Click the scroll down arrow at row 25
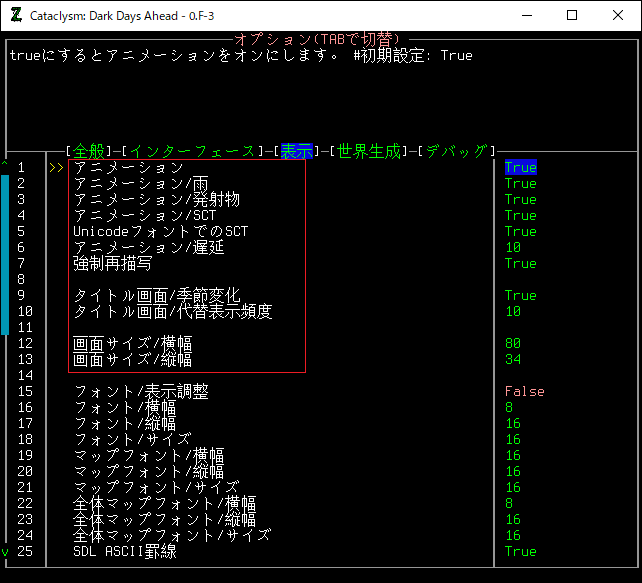 (x=5, y=552)
